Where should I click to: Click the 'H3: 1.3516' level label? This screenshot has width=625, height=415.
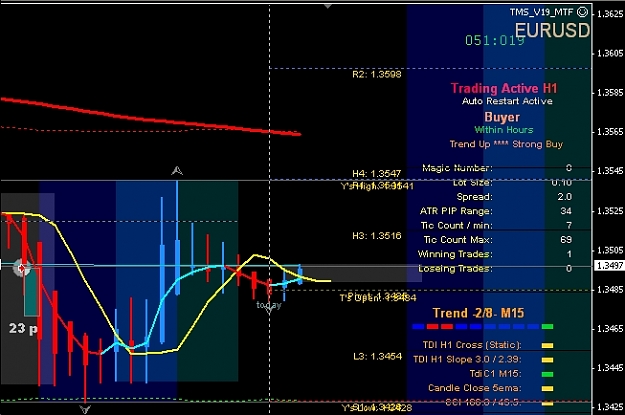(x=377, y=236)
